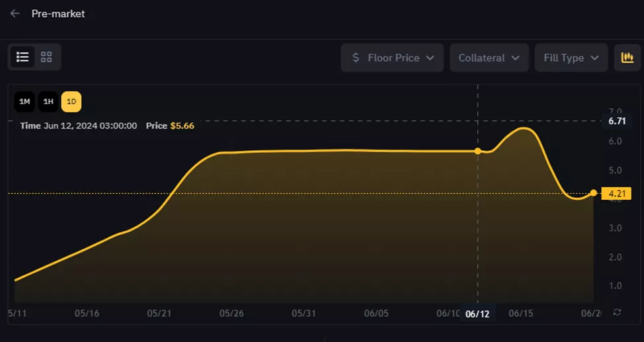The image size is (644, 342).
Task: Click the chevron arrow on Collateral
Action: click(x=516, y=58)
